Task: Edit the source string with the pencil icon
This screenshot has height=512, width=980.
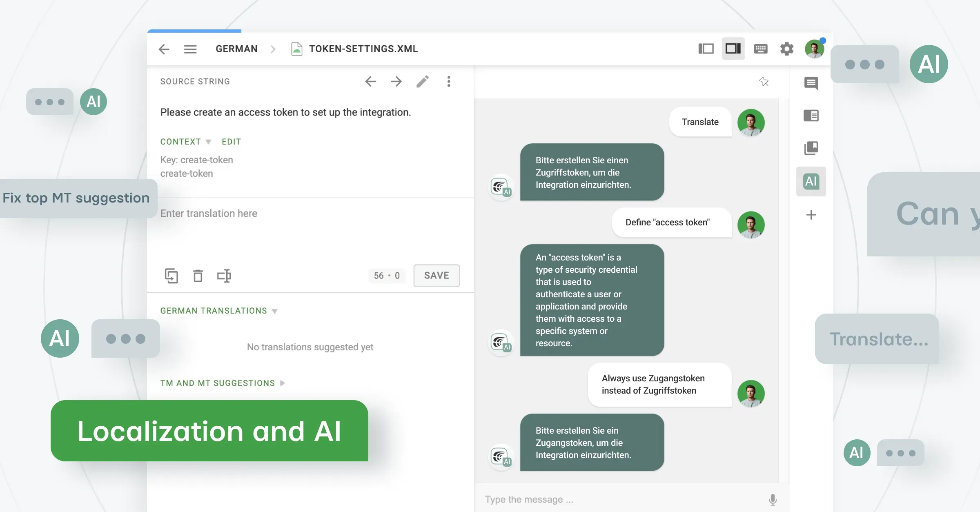Action: point(423,82)
